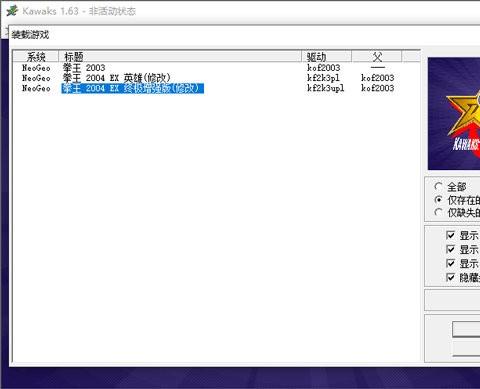480x389 pixels.
Task: Toggle the first 显示 checkbox
Action: pyautogui.click(x=450, y=235)
